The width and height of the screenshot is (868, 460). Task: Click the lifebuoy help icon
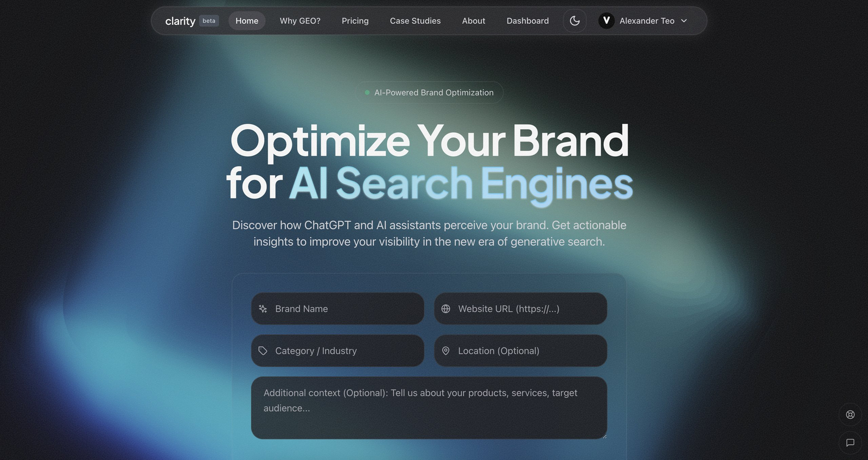(850, 414)
